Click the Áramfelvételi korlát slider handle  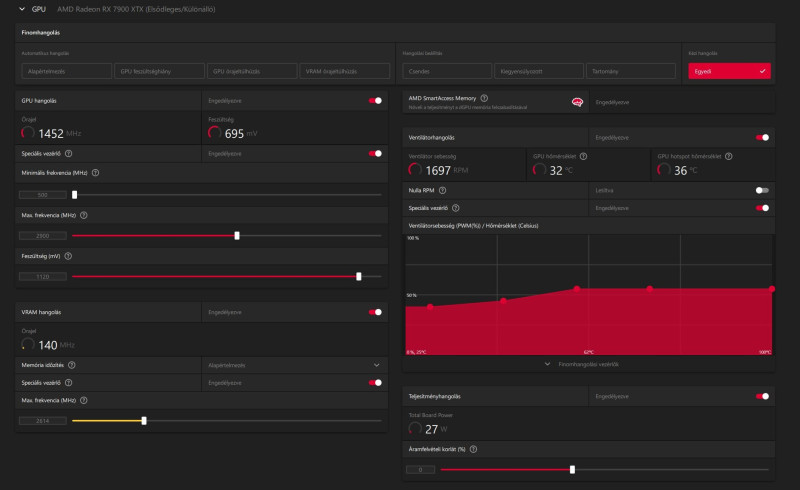572,470
